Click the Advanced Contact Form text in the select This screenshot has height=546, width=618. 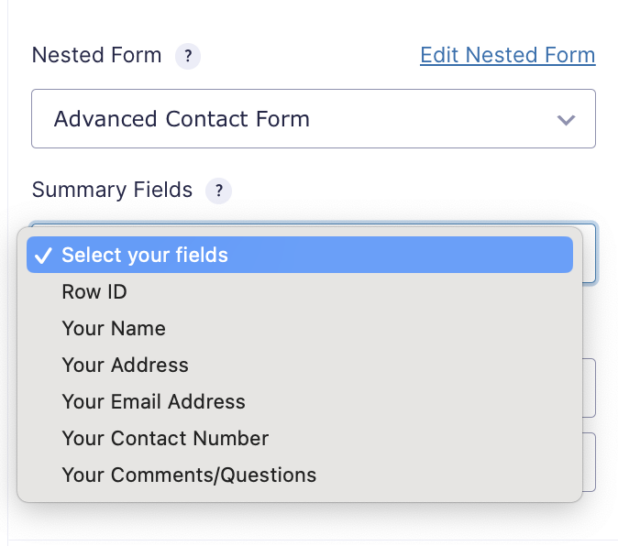182,119
